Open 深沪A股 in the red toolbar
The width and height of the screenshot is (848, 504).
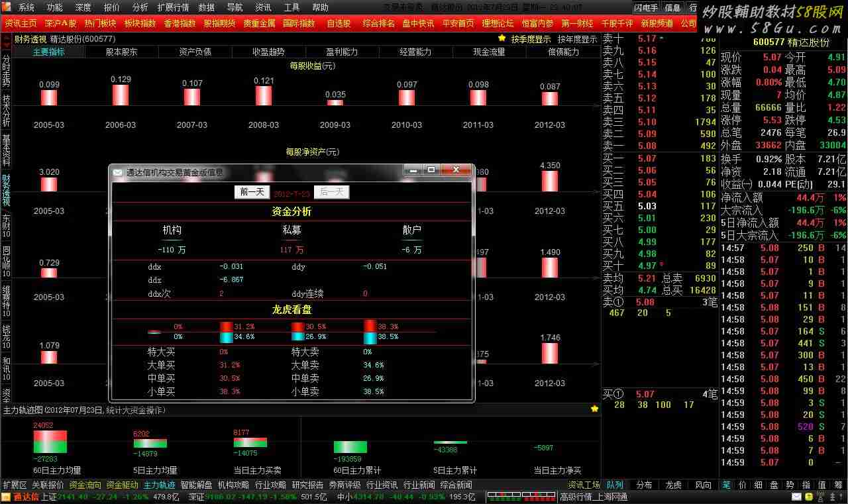click(x=60, y=23)
